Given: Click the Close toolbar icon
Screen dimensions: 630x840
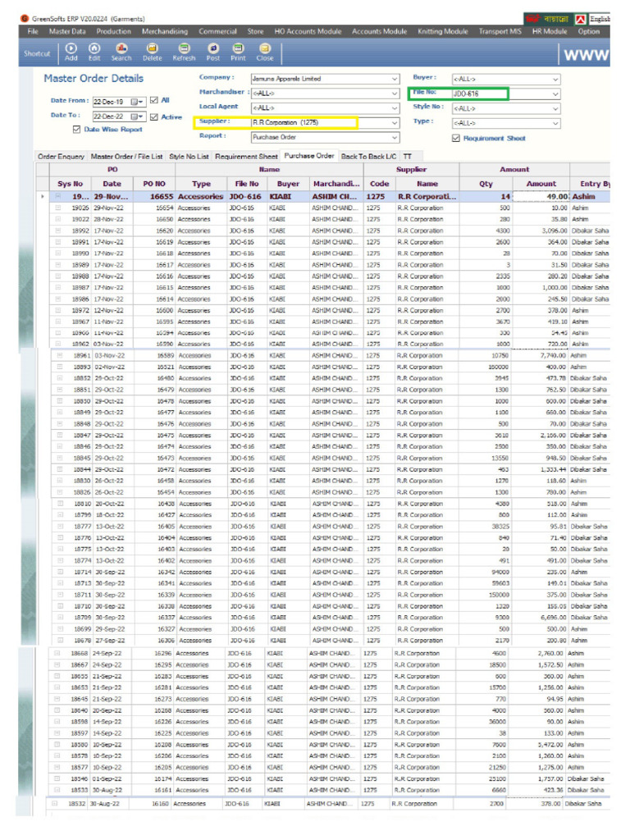Looking at the screenshot, I should [265, 52].
